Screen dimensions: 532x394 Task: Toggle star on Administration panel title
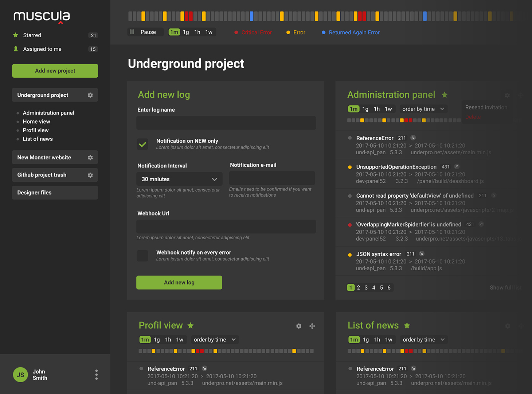445,95
